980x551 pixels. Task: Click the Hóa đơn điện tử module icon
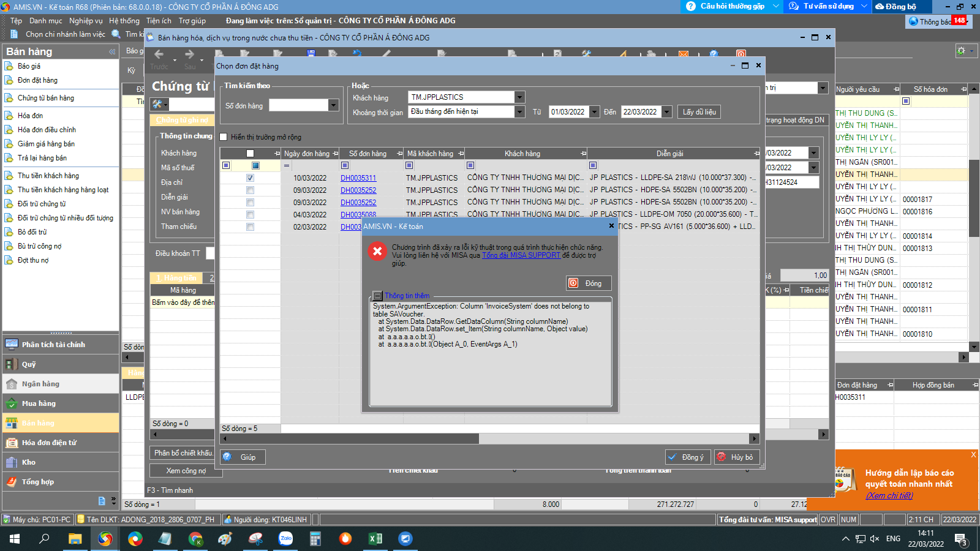click(x=12, y=443)
